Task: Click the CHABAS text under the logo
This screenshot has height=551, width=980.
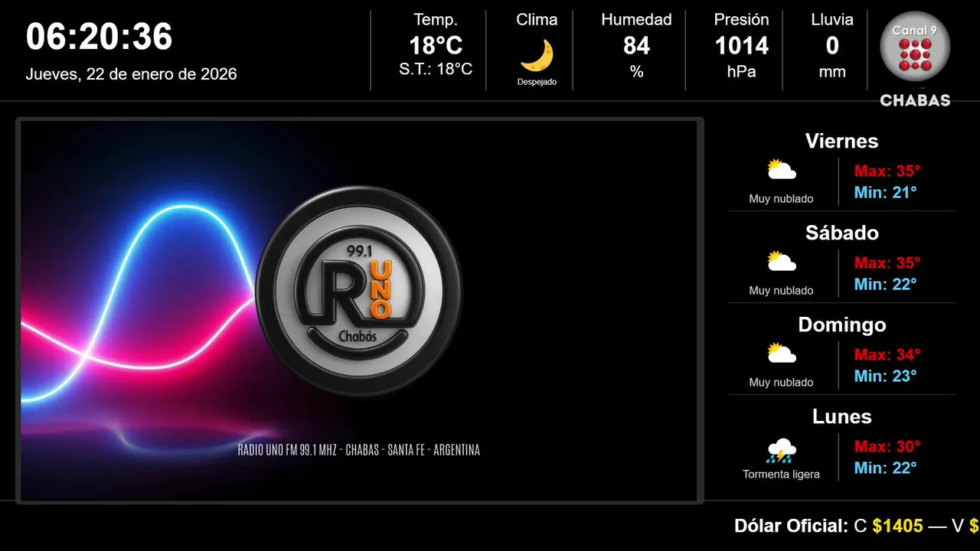Action: point(915,100)
